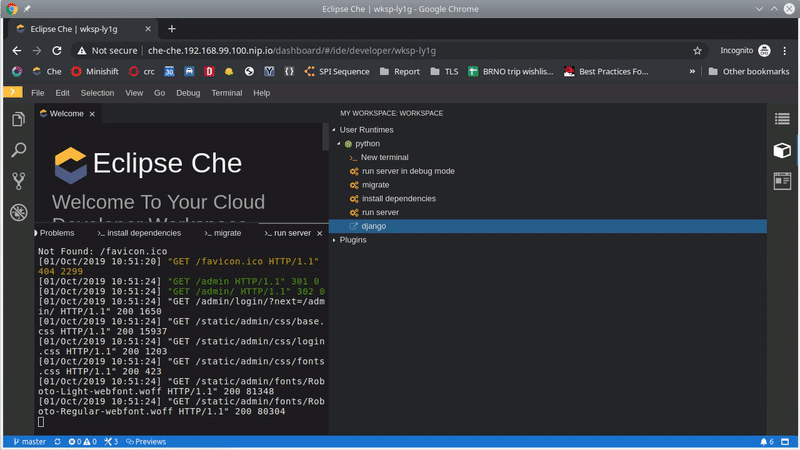Click the Welcome editor vertical scrollbar
This screenshot has height=450, width=800.
tap(326, 137)
